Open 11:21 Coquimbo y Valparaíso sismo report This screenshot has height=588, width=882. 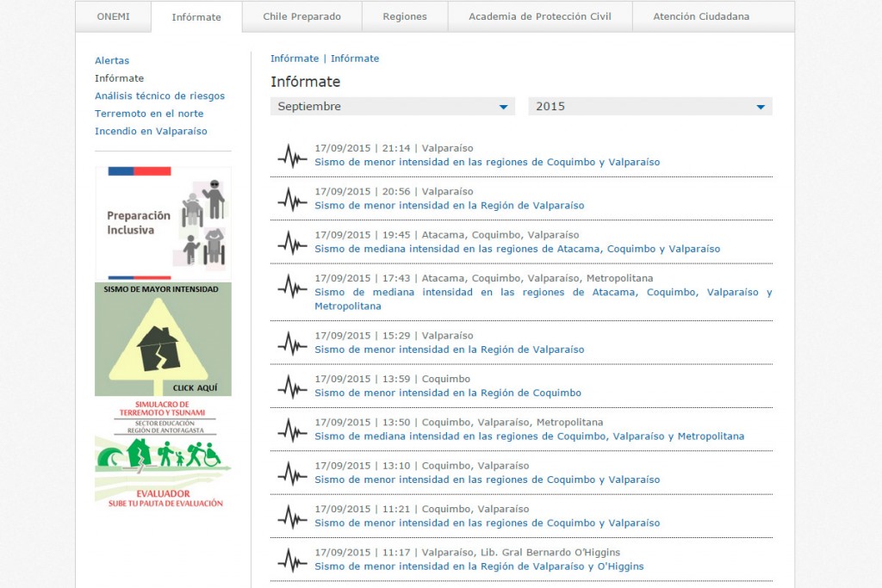pos(488,523)
